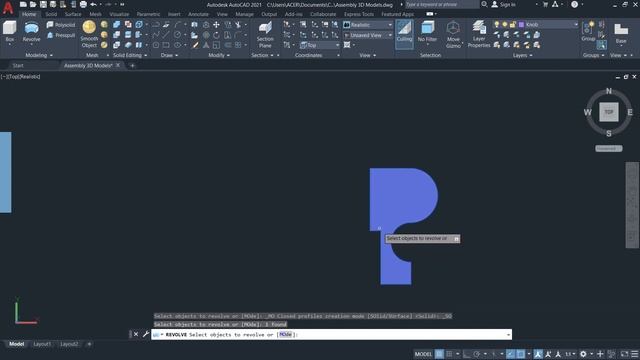Viewport: 640px width, 360px height.
Task: Toggle polar tracking in status bar
Action: (x=477, y=354)
